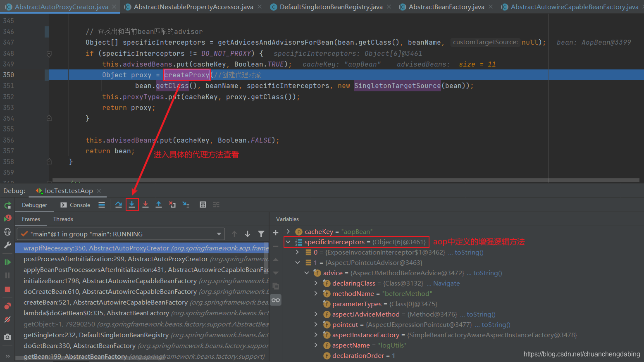
Task: Expand the aspectInstanceFactory field
Action: point(316,335)
